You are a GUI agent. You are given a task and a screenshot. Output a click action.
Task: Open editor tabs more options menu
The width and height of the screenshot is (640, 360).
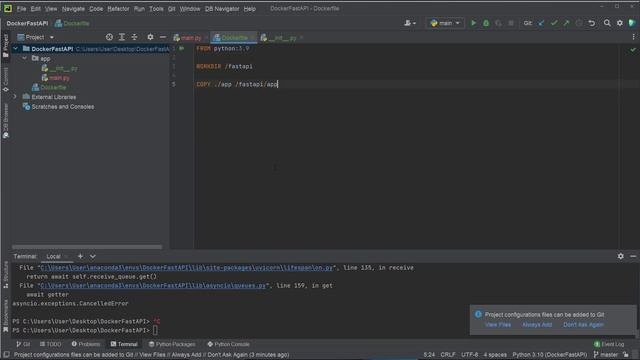tap(633, 37)
